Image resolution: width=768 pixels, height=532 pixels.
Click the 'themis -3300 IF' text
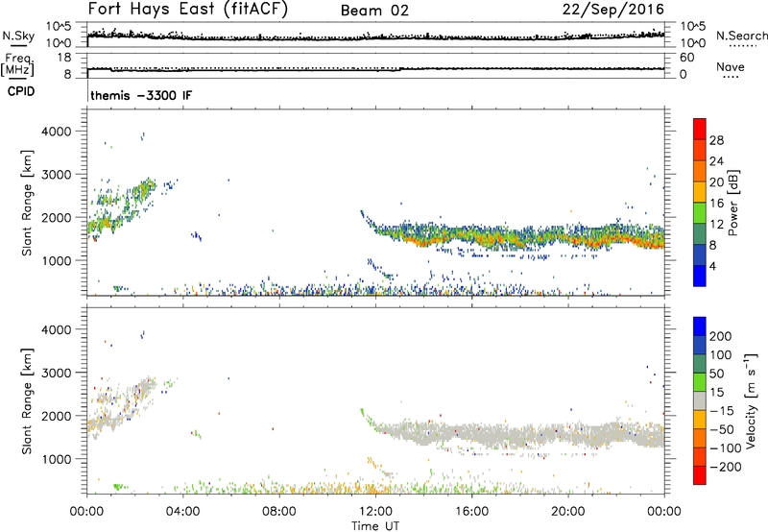click(141, 95)
